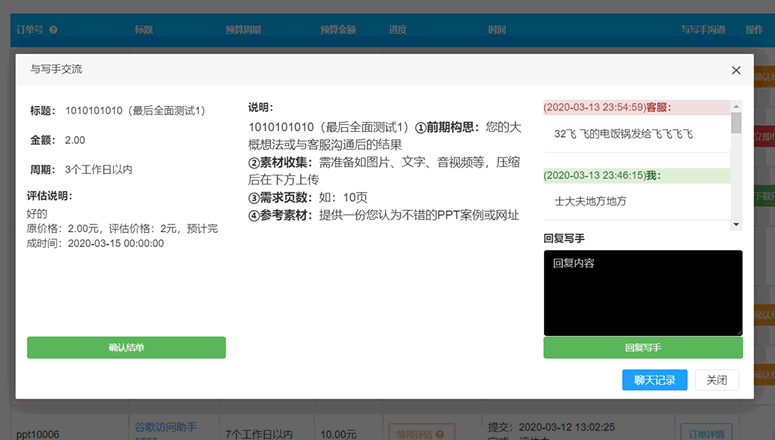Viewport: 775px width, 440px height.
Task: Click the 等待评估 status help icon
Action: pos(440,434)
